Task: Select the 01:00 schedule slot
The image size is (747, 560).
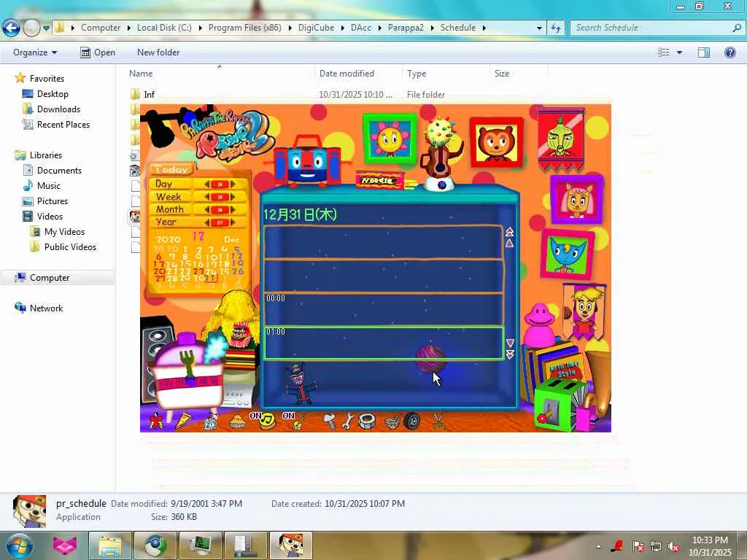Action: pyautogui.click(x=384, y=343)
